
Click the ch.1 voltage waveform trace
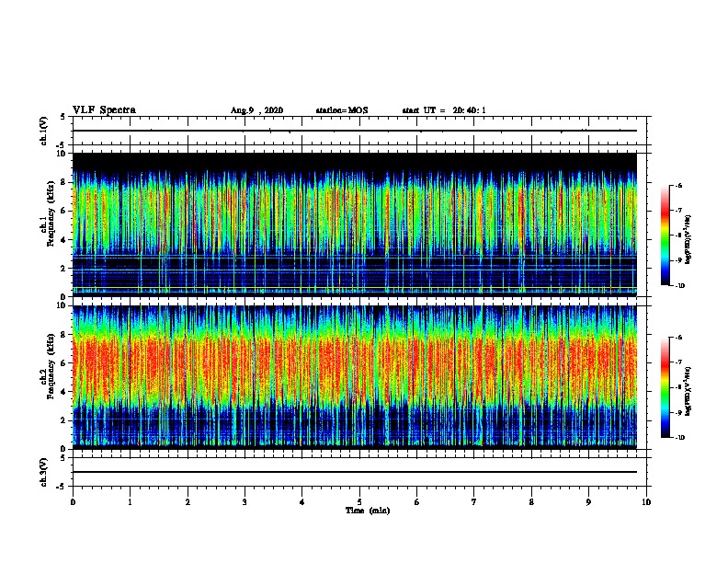click(x=355, y=131)
